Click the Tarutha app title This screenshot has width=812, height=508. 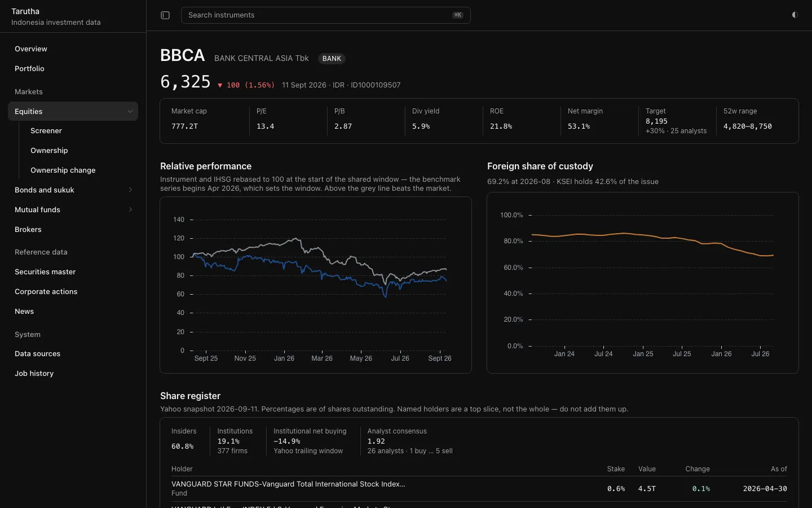pyautogui.click(x=25, y=11)
